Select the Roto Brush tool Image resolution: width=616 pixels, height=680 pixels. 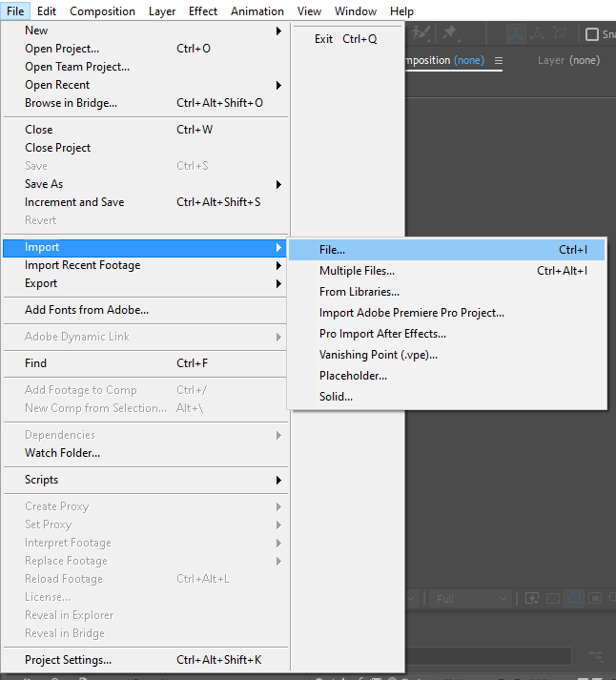click(422, 33)
